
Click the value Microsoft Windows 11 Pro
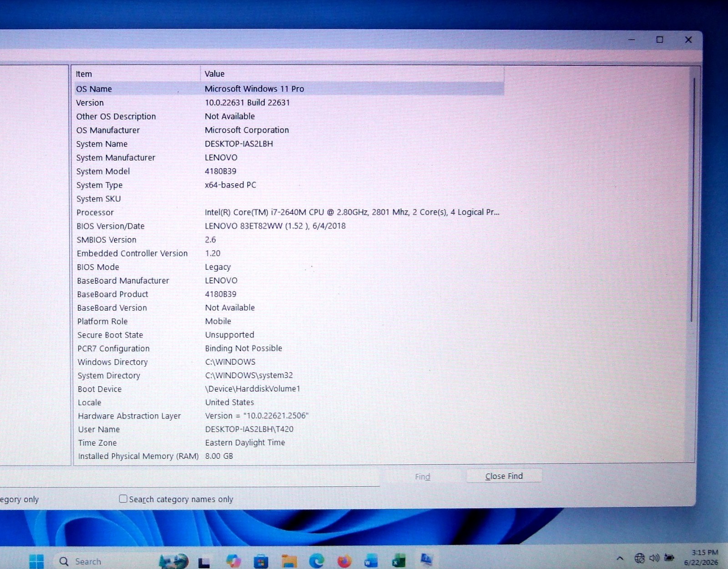pyautogui.click(x=254, y=89)
